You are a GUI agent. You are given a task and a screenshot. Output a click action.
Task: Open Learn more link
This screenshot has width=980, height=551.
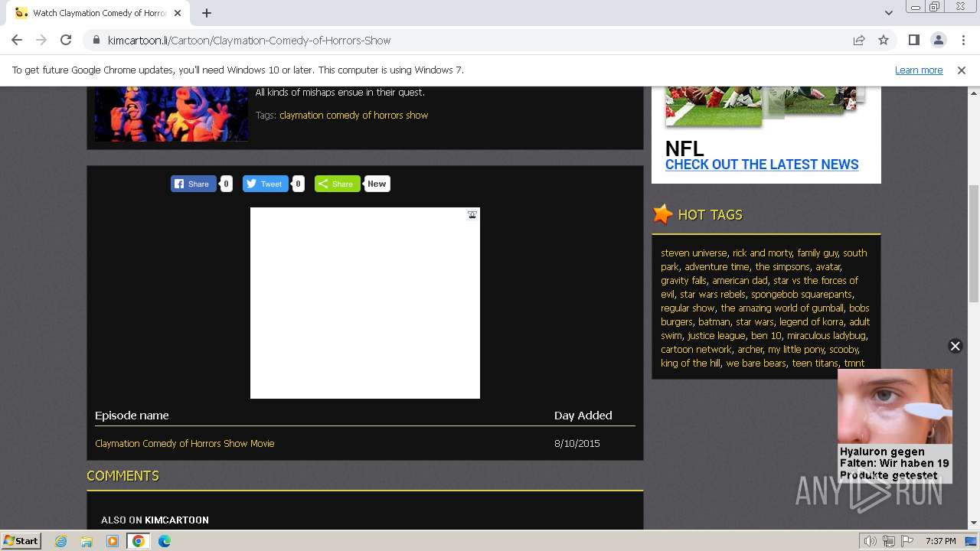pos(919,70)
